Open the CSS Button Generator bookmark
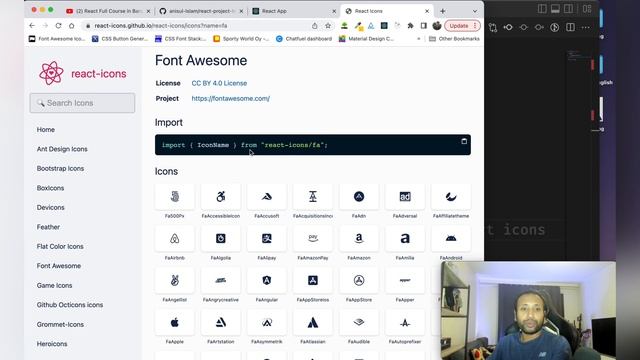 [x=120, y=39]
